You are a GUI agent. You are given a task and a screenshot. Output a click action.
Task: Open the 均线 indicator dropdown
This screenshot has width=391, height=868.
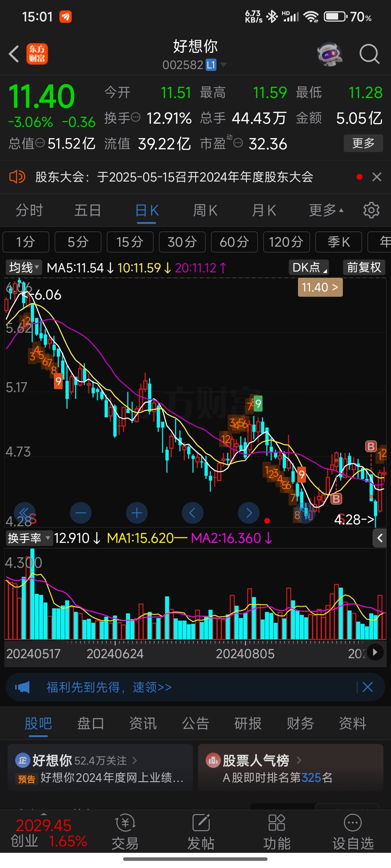tap(24, 268)
